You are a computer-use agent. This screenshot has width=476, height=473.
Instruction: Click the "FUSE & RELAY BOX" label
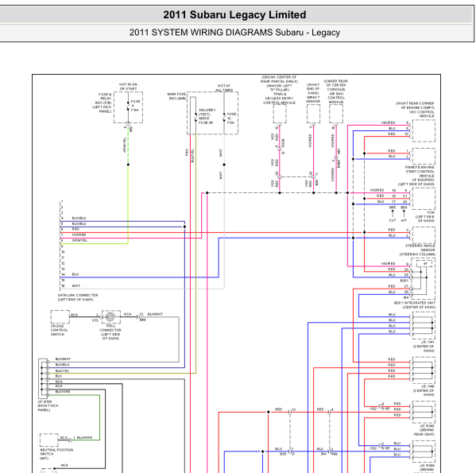(x=105, y=99)
